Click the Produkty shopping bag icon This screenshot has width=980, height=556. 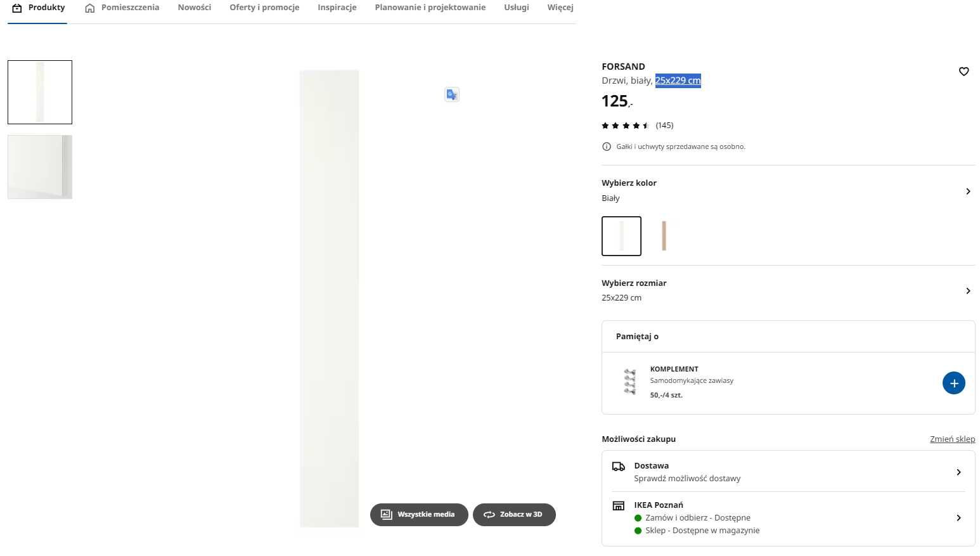(x=17, y=8)
